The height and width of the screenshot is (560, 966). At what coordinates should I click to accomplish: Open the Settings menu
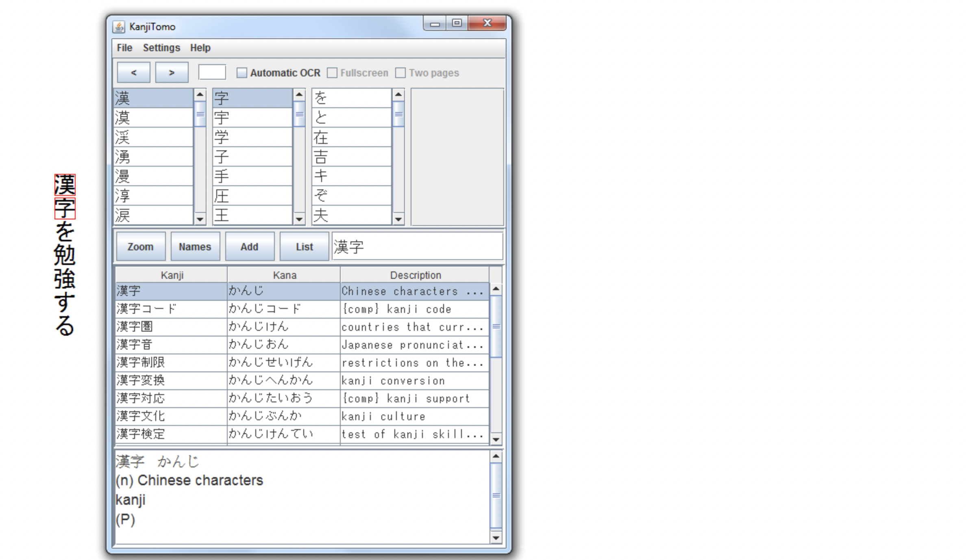(x=161, y=48)
